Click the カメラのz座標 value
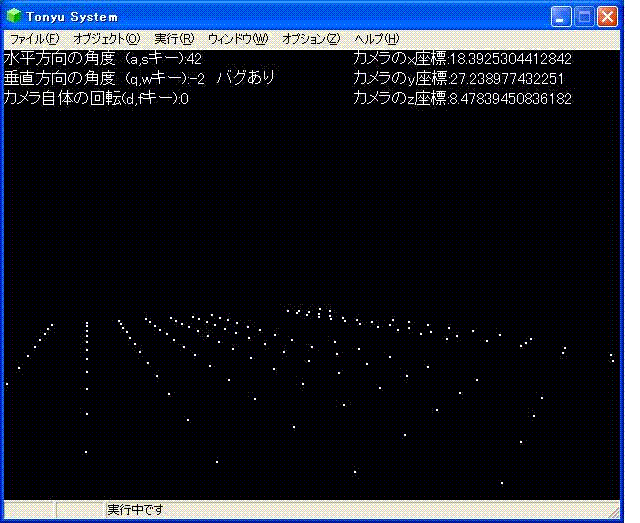640x523 pixels. (x=462, y=98)
